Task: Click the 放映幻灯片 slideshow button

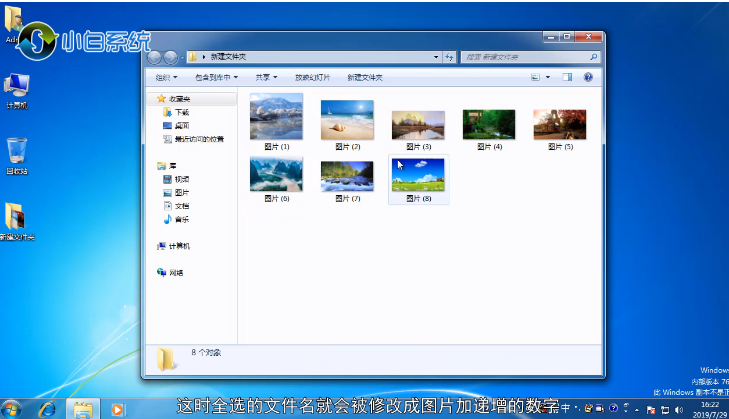Action: pyautogui.click(x=313, y=77)
